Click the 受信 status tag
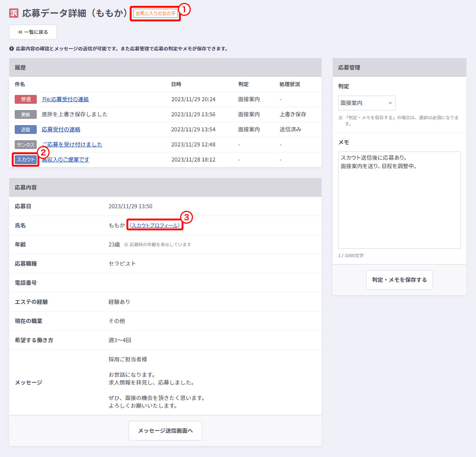Viewport: 476px width, 457px height. point(26,99)
